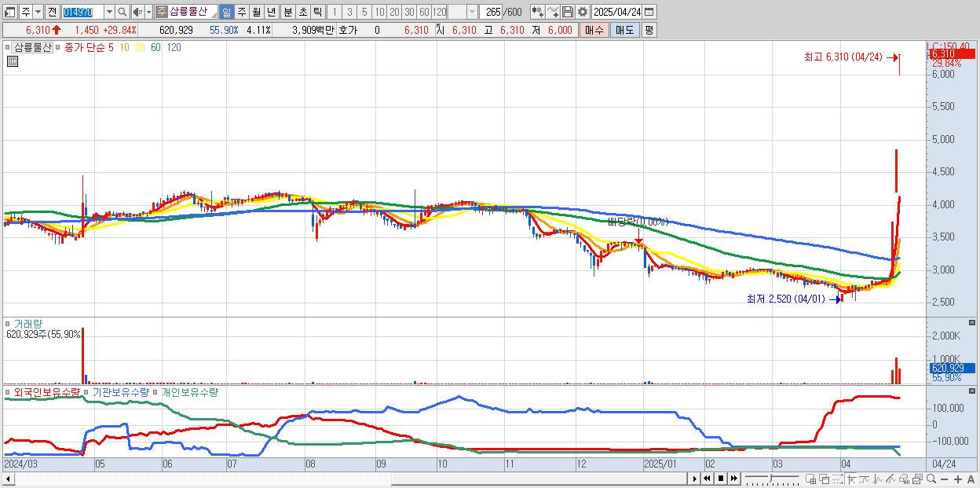This screenshot has width=980, height=488.
Task: Toggle 개인보유수량 legend marker
Action: coord(155,391)
